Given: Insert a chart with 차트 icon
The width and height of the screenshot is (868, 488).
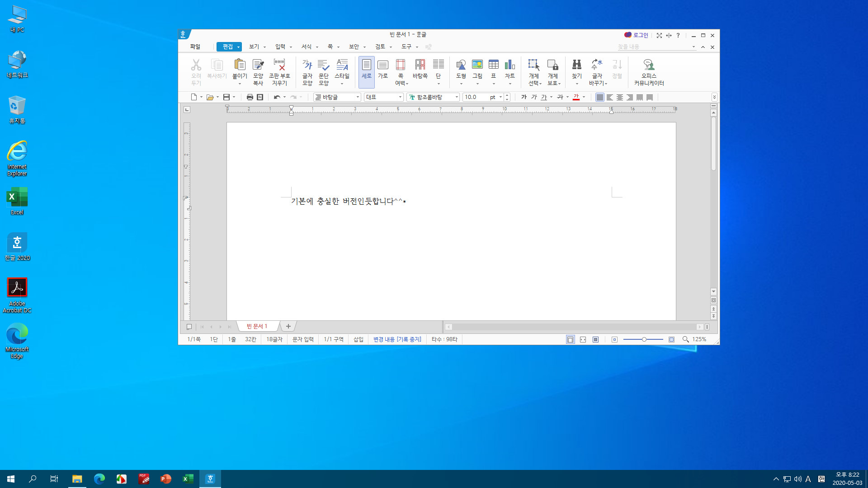Looking at the screenshot, I should (510, 65).
